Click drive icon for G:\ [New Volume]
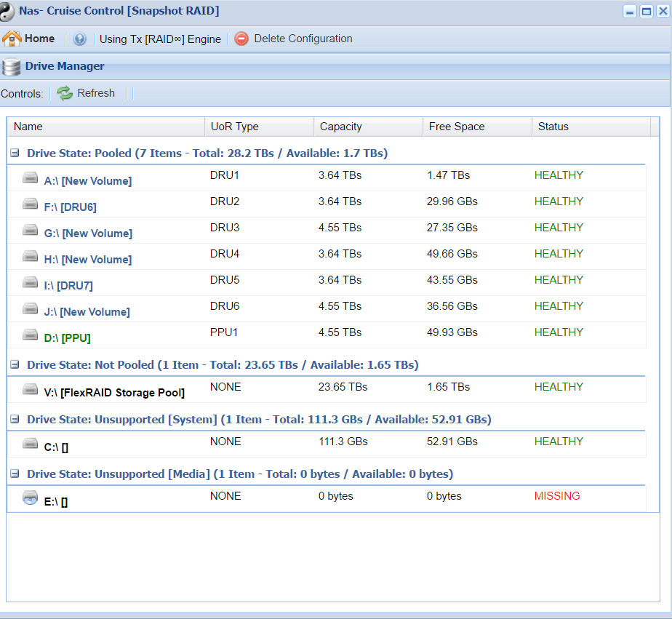 30,230
